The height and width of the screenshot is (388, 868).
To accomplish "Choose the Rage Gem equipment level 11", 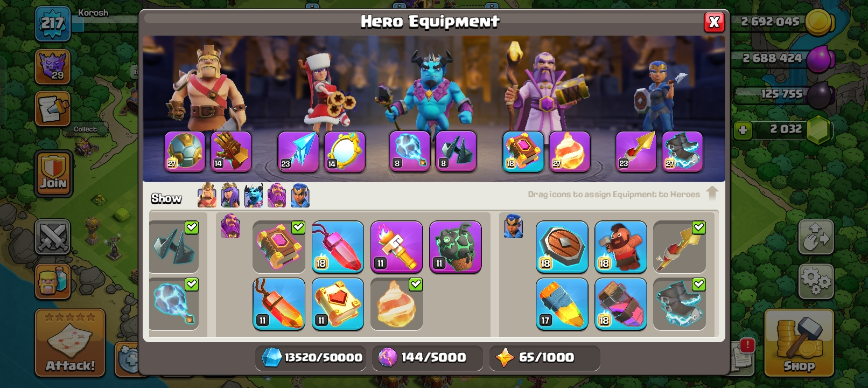I will tap(279, 304).
